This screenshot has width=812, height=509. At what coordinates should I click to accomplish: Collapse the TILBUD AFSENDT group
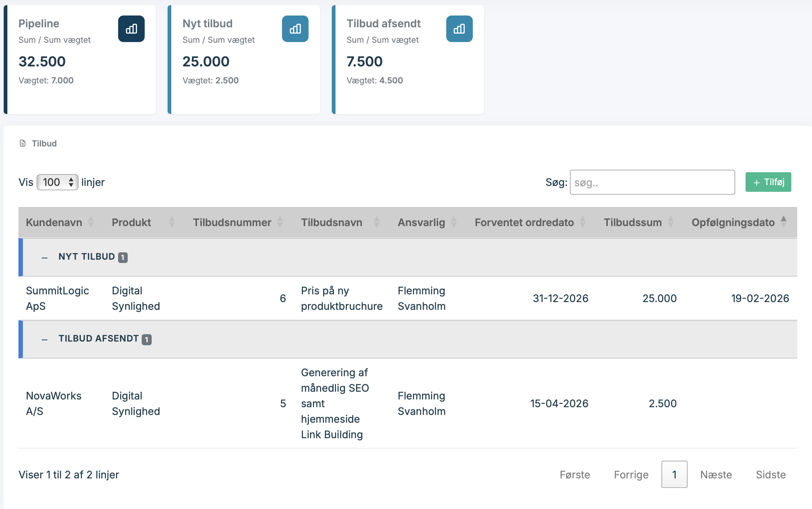coord(45,339)
